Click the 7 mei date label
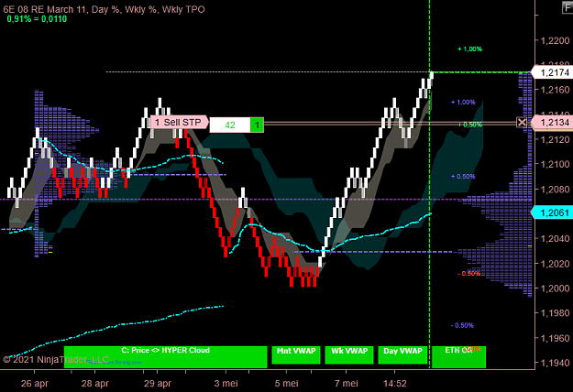 346,384
